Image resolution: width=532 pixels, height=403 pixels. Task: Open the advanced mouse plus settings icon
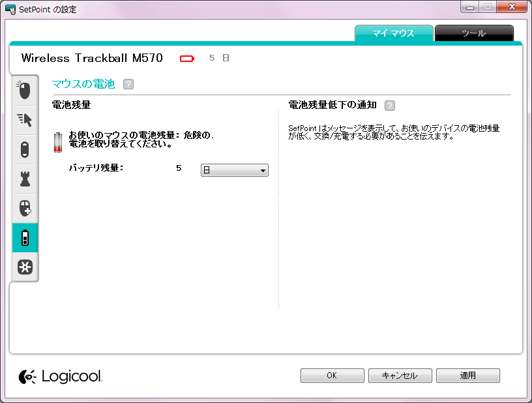point(24,208)
